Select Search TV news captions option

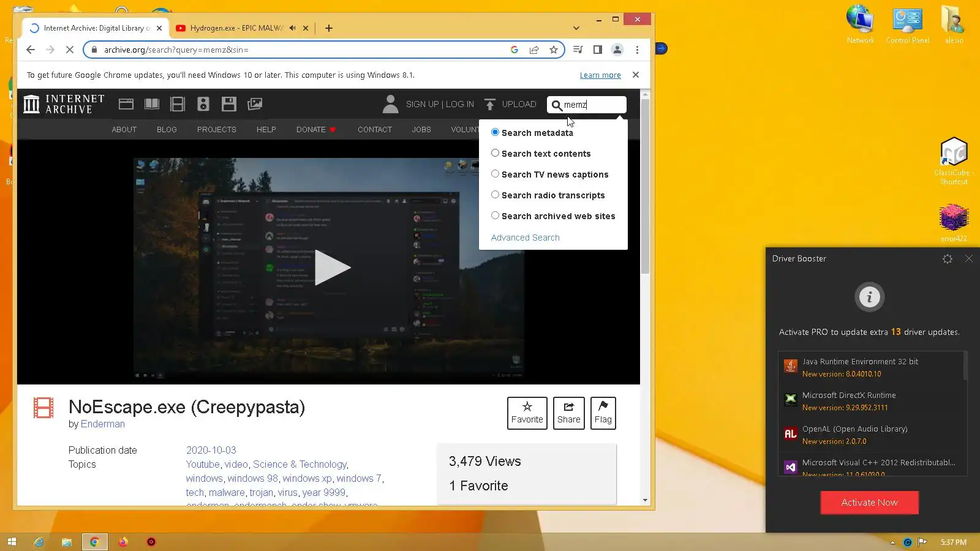495,174
